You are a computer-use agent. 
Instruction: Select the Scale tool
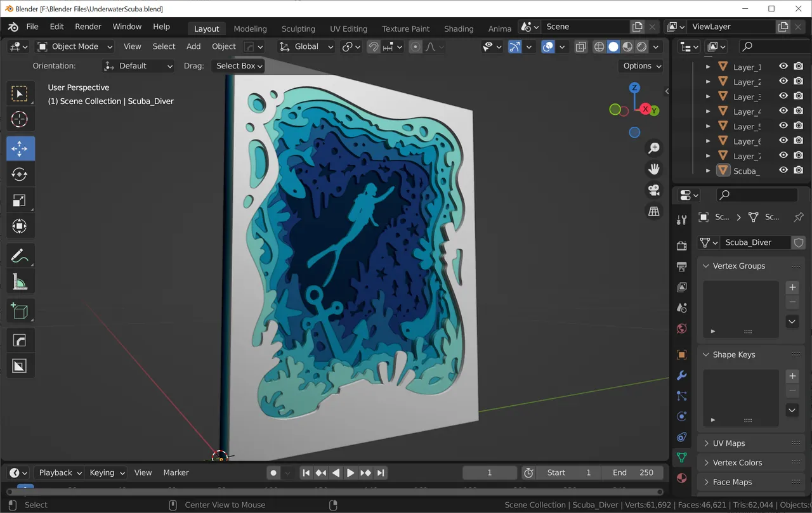pyautogui.click(x=20, y=200)
